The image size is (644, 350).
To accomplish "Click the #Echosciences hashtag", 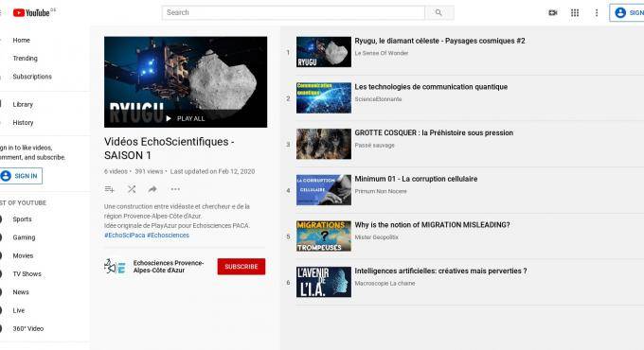I will tap(168, 236).
